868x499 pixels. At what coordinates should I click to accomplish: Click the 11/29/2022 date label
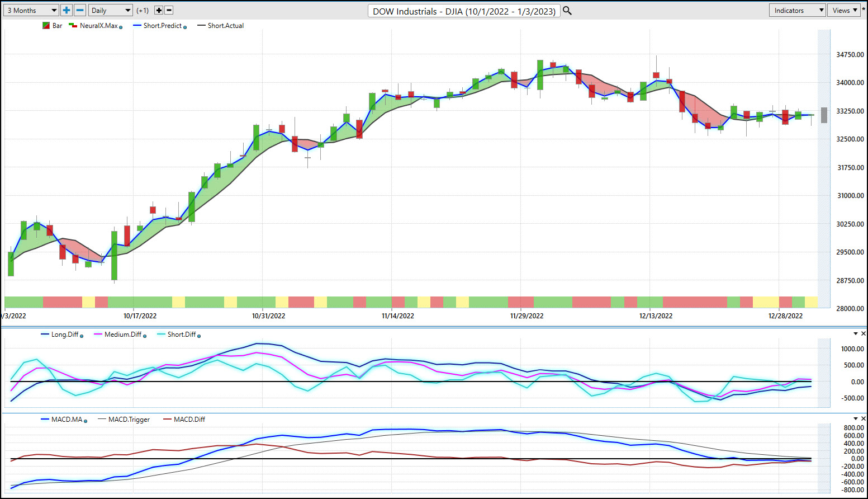click(527, 316)
